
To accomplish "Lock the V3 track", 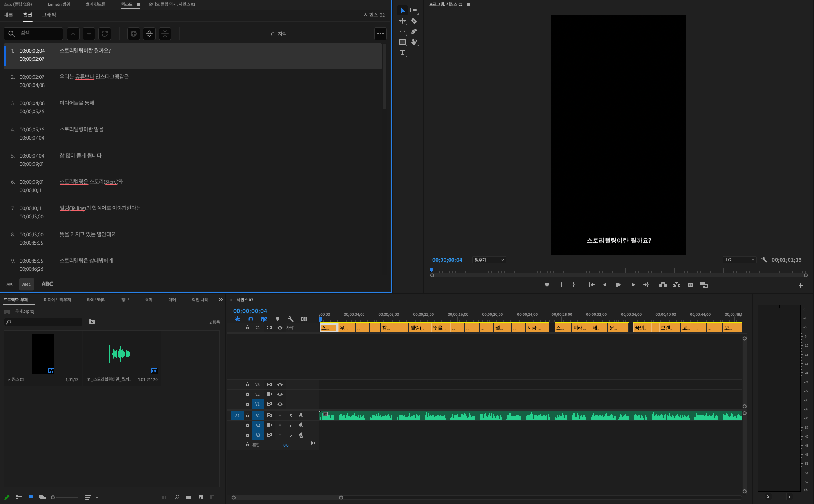I will pos(247,384).
